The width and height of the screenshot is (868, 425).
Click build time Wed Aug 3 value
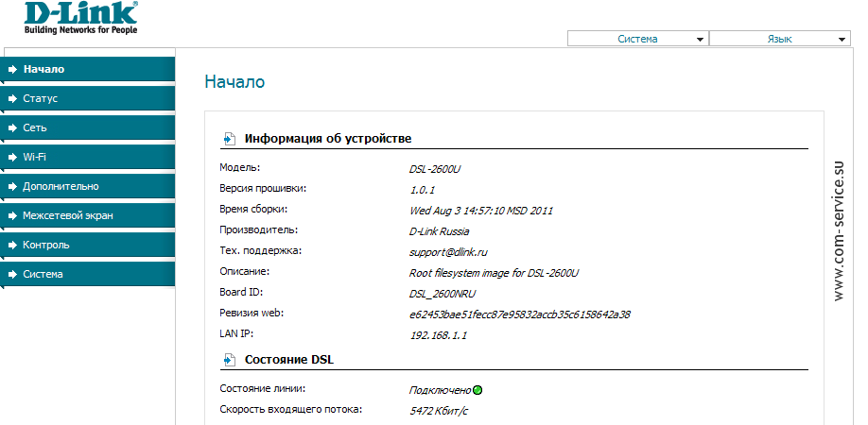pos(481,212)
